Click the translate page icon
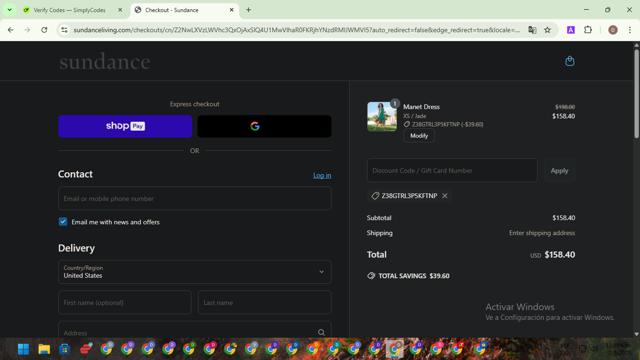Screen dimensions: 640x360 532,30
